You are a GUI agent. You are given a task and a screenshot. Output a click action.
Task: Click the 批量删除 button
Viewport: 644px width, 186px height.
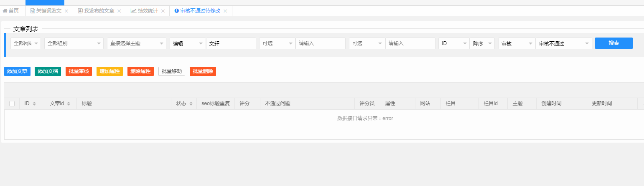[203, 71]
